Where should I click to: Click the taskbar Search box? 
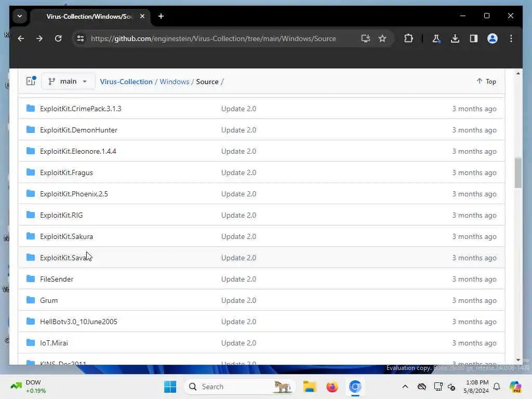pyautogui.click(x=240, y=387)
